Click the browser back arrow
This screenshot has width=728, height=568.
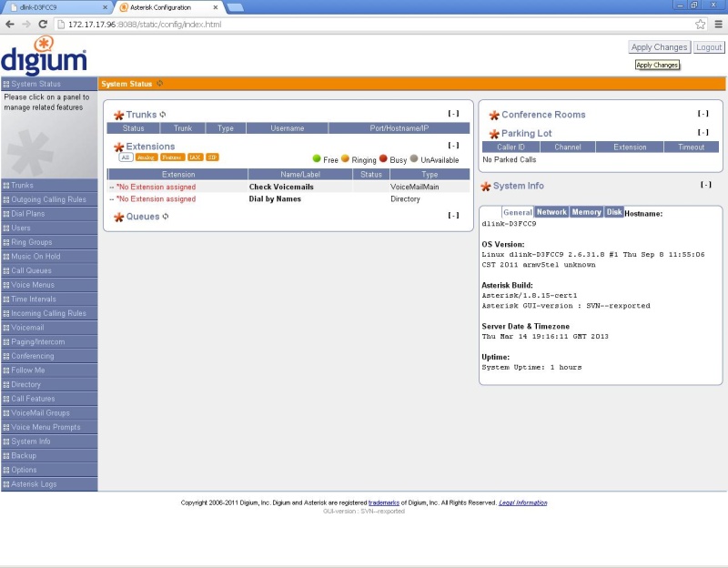point(10,25)
